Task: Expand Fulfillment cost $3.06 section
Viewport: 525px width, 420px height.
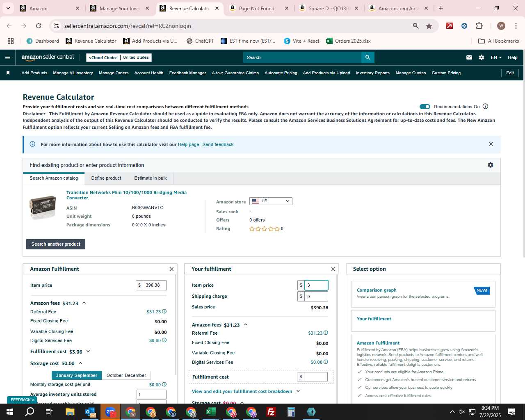Action: (88, 352)
